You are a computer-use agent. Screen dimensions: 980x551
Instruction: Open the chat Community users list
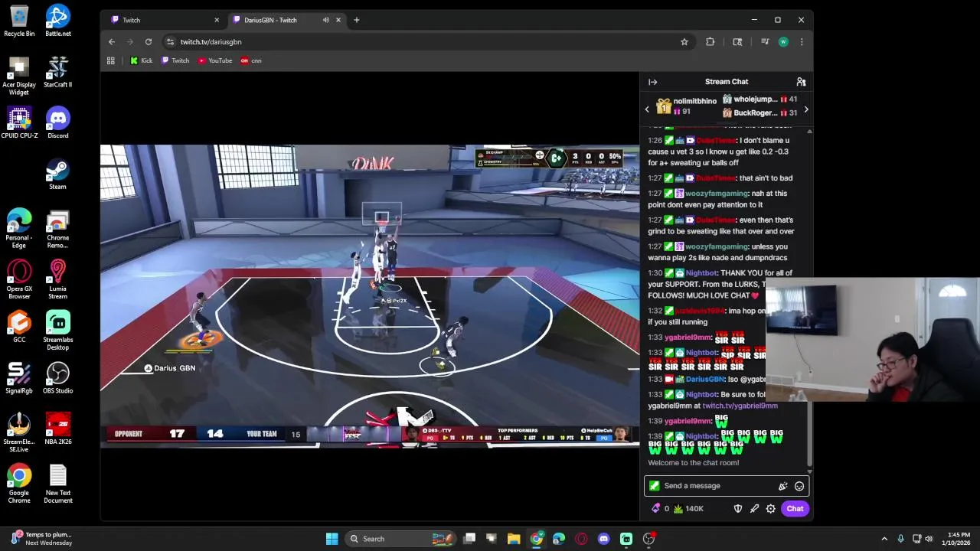(x=801, y=82)
